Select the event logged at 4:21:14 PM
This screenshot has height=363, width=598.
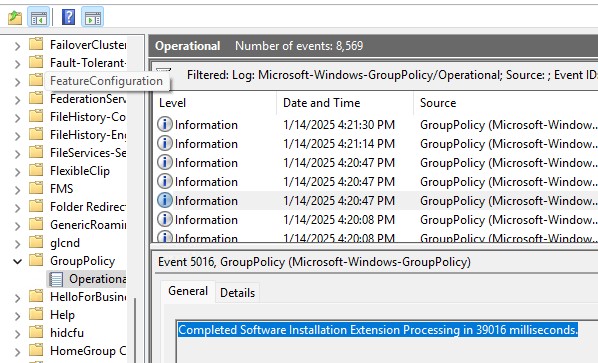(376, 144)
